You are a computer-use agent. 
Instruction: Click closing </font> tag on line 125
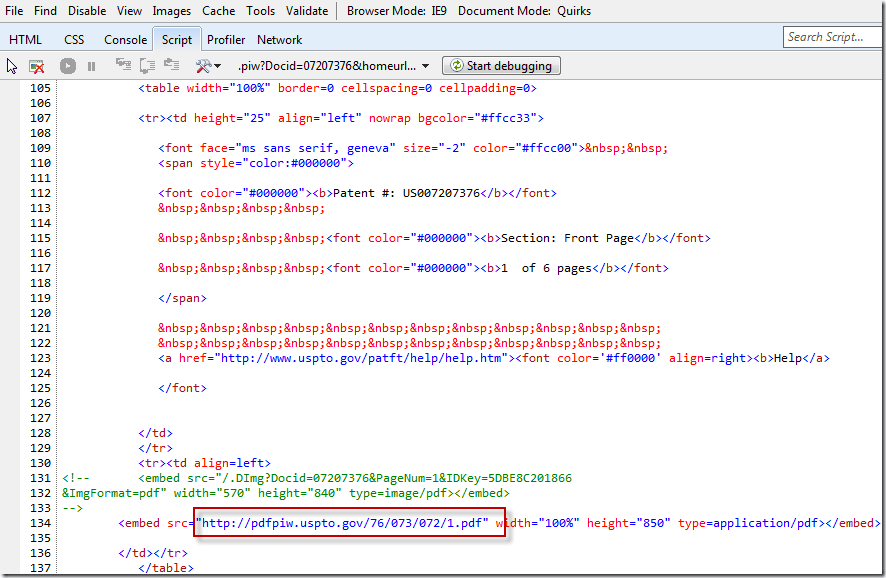pos(183,388)
